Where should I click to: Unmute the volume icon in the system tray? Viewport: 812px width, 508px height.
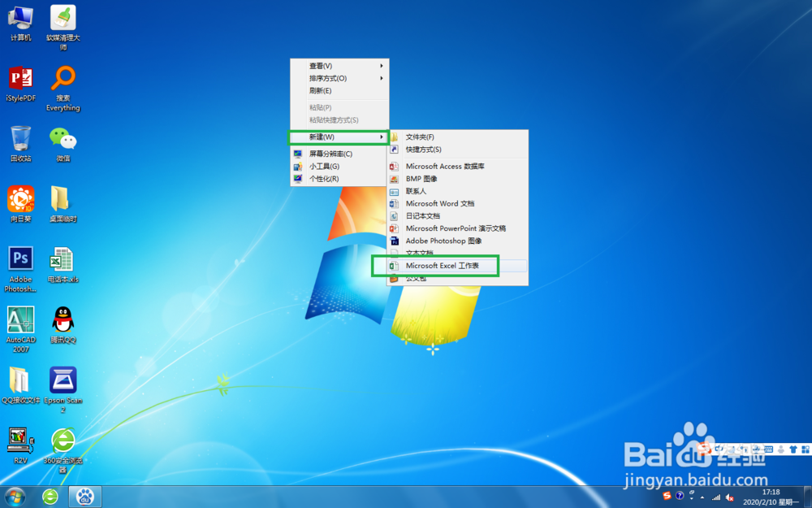728,497
